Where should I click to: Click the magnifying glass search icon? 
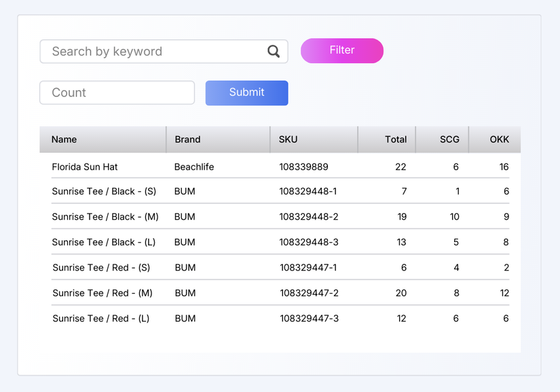click(274, 51)
